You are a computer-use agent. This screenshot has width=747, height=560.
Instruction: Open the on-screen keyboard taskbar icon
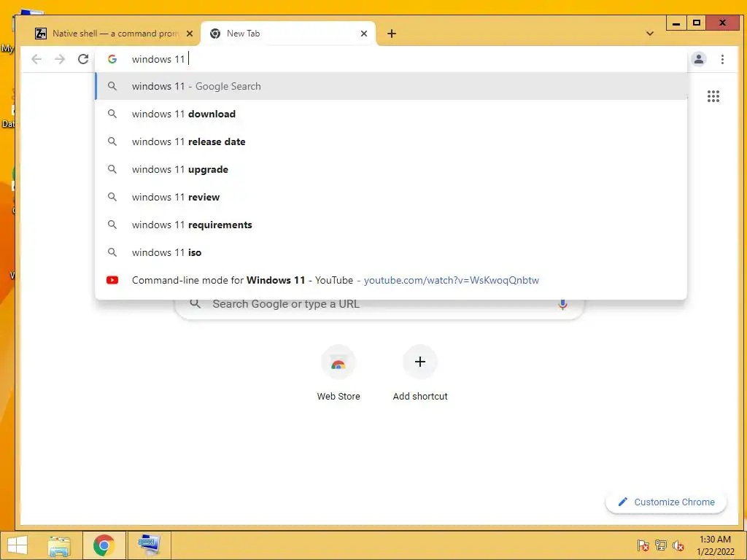tap(149, 545)
